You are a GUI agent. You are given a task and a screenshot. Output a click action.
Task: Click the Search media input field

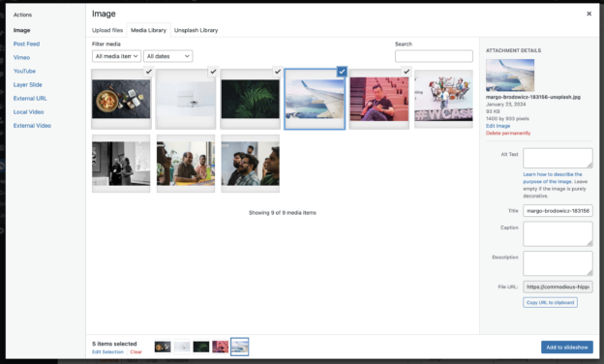pyautogui.click(x=434, y=56)
